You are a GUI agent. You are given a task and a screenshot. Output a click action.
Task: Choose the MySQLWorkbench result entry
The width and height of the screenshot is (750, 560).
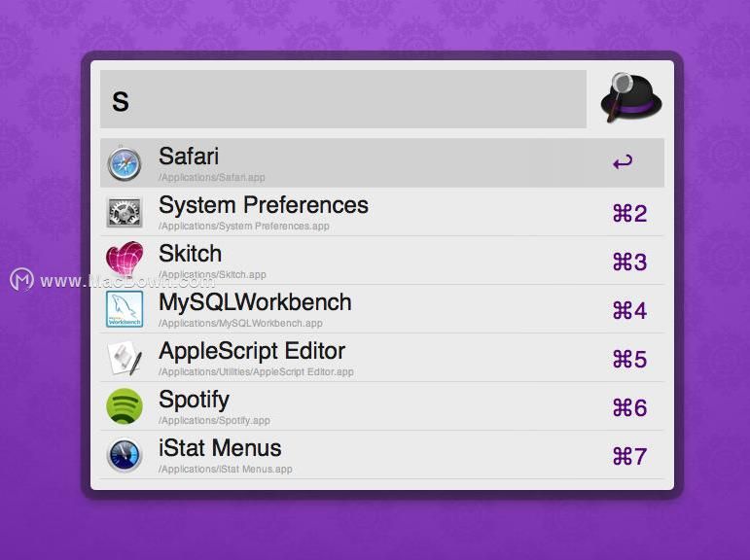pyautogui.click(x=381, y=309)
